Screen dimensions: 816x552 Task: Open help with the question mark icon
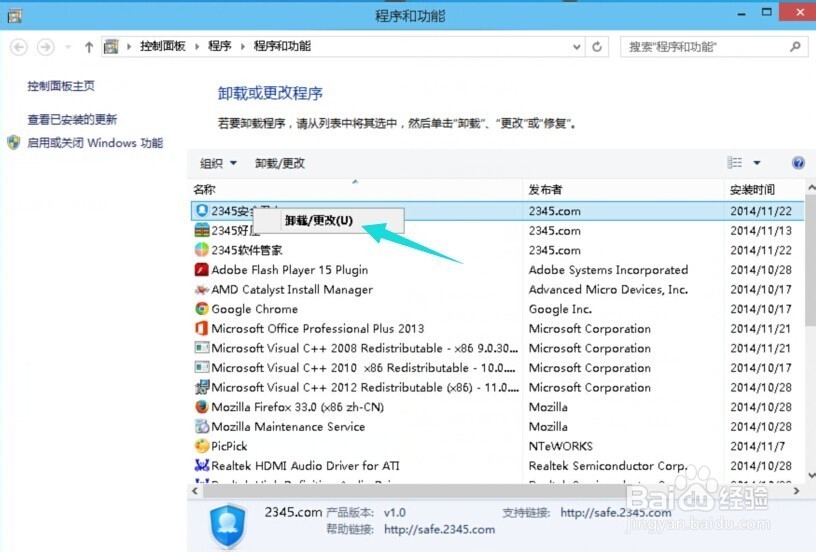(x=798, y=163)
